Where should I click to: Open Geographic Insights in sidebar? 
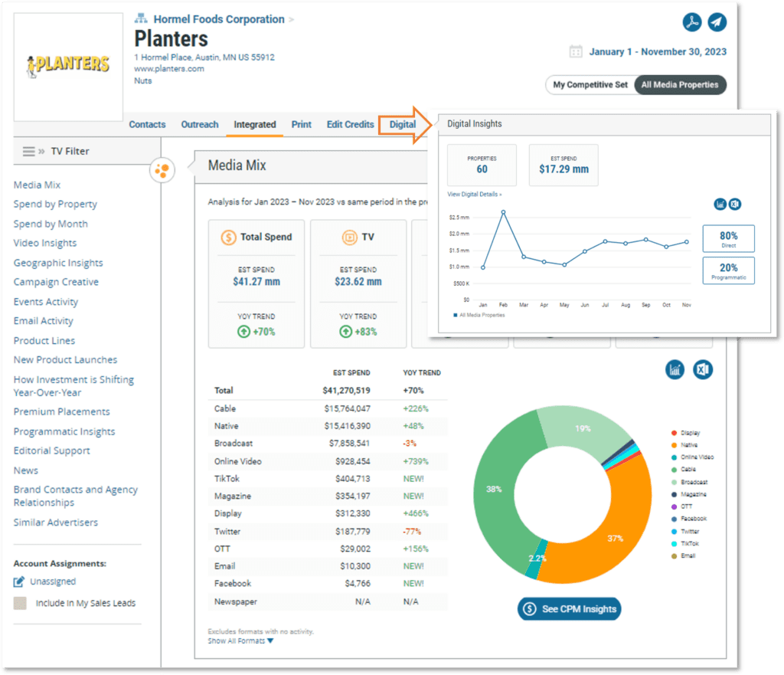[58, 263]
